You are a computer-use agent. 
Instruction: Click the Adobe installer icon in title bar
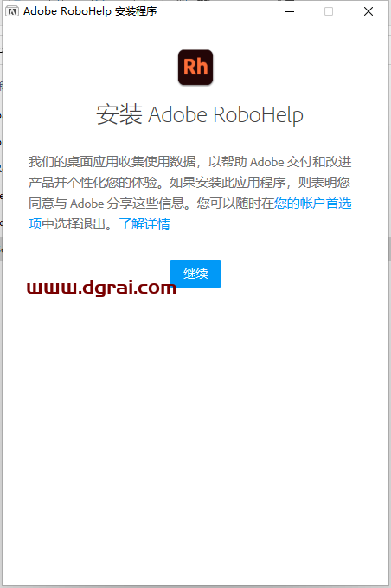12,11
